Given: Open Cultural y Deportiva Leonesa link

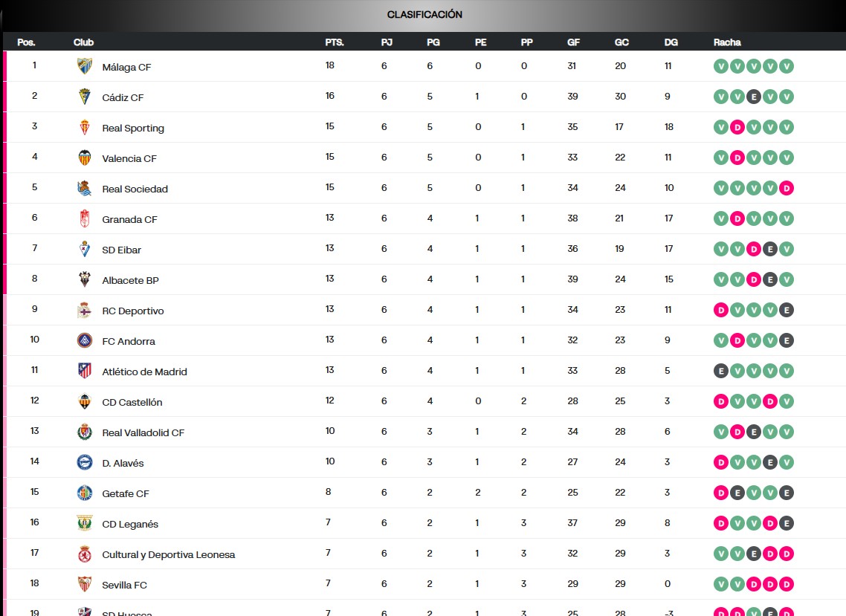Looking at the screenshot, I should [x=168, y=554].
